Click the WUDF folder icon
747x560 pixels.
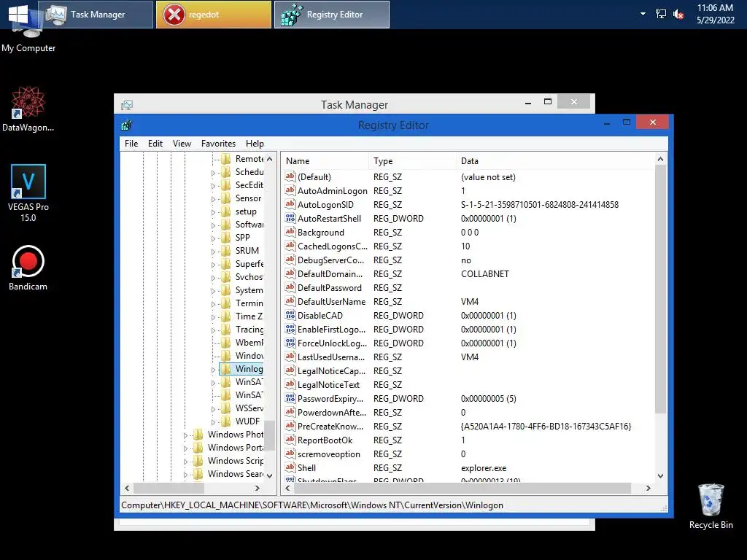(x=226, y=421)
